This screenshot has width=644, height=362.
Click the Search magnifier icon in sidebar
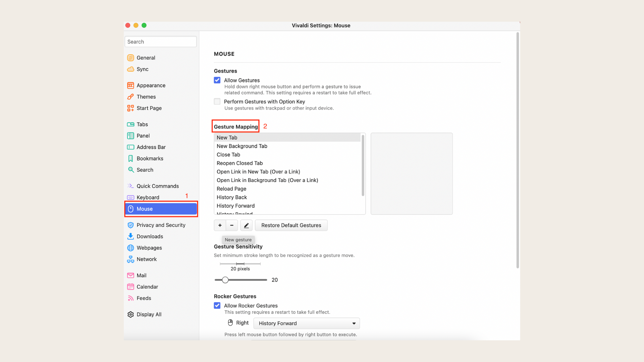131,170
